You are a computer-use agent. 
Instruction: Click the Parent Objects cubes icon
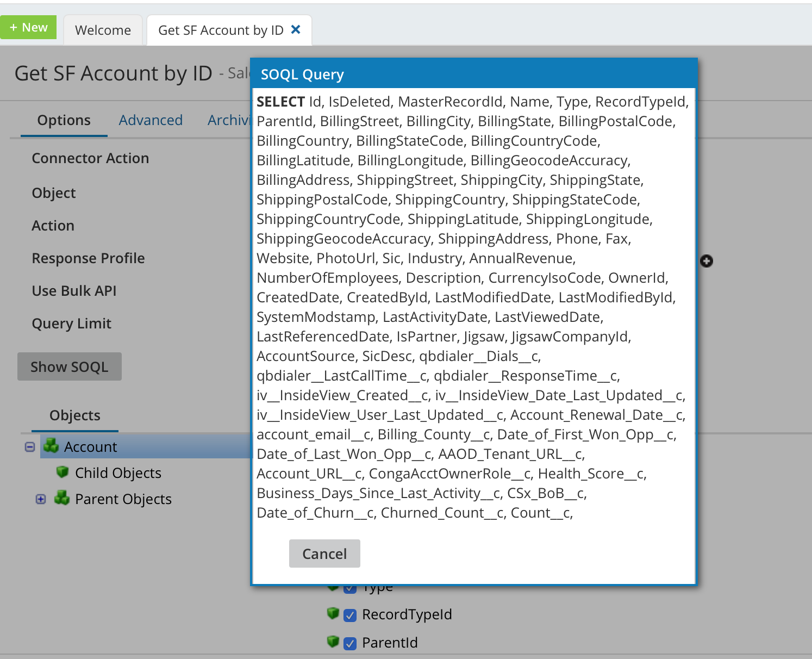(x=62, y=498)
